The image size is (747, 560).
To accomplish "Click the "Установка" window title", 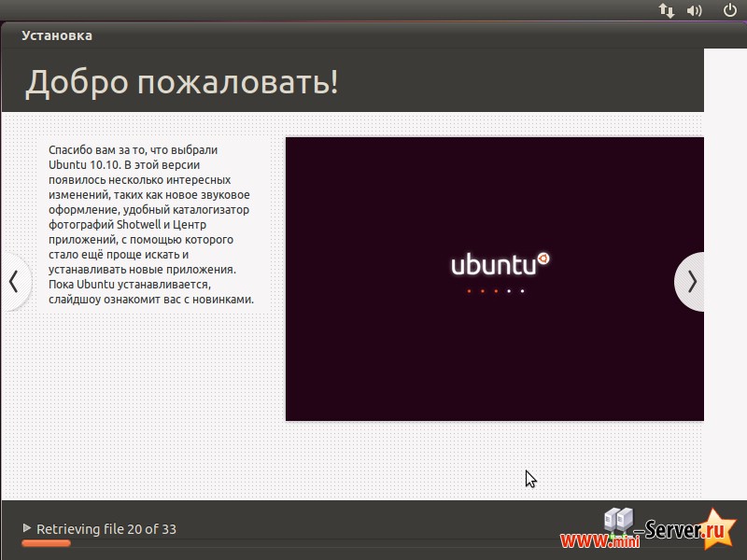I will (x=57, y=35).
